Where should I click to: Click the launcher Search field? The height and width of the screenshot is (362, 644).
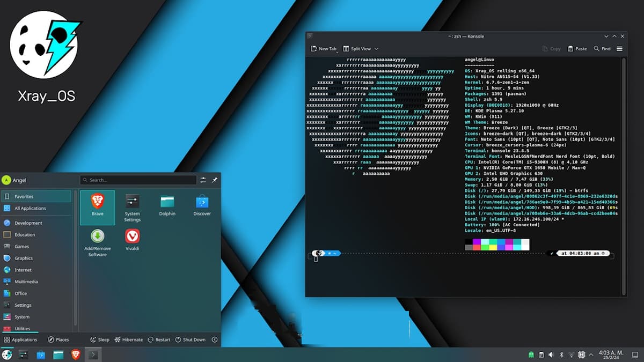(x=138, y=180)
